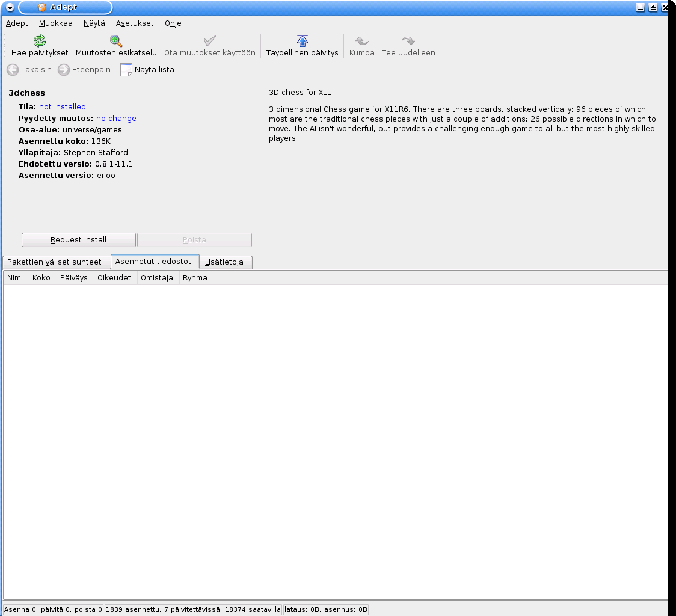Switch to the Lisätietoja tab
This screenshot has width=676, height=616.
tap(224, 262)
